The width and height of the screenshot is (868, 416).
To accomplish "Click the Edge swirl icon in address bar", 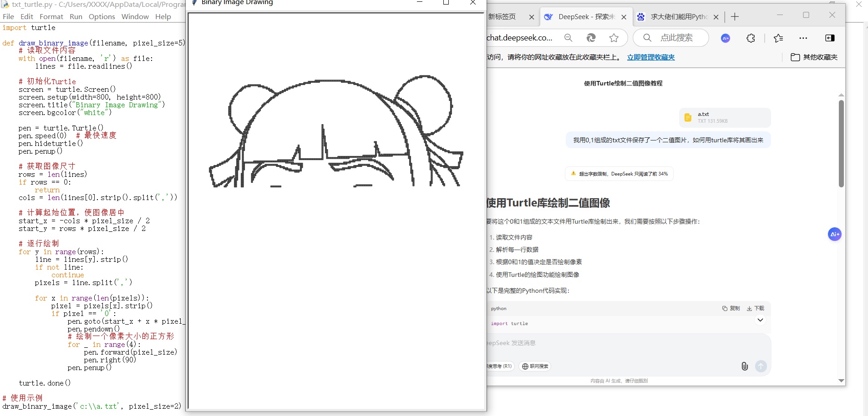I will (591, 38).
